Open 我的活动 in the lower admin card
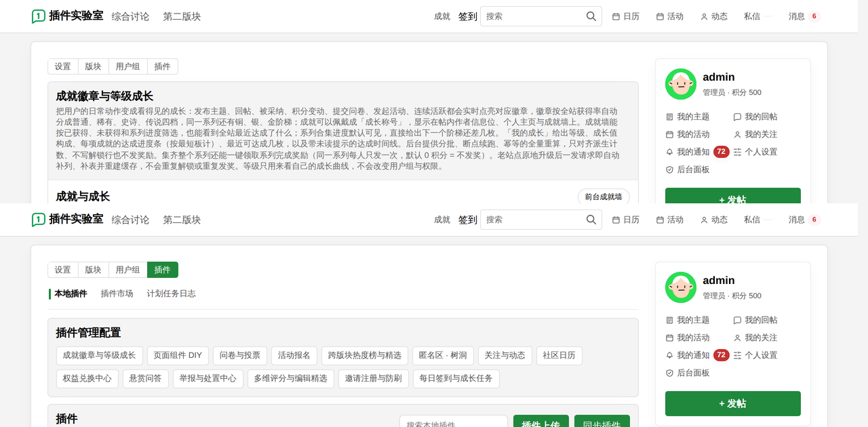The width and height of the screenshot is (868, 427). pyautogui.click(x=688, y=338)
